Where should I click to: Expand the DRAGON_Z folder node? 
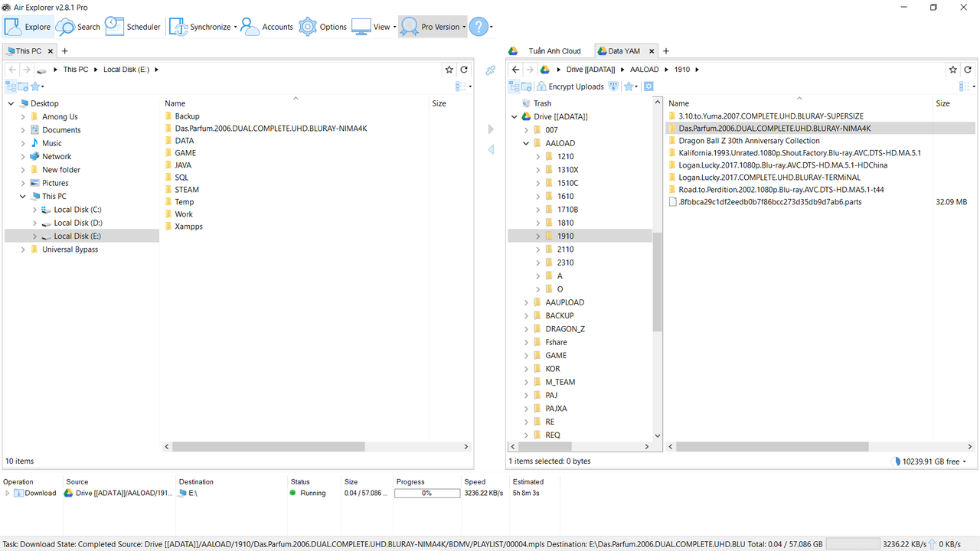click(526, 329)
